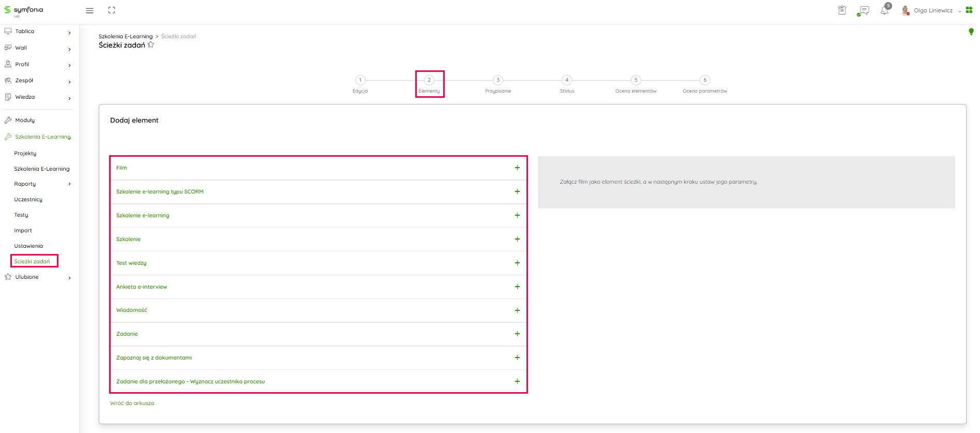Click Wróć do arkusza link
The height and width of the screenshot is (433, 980).
(x=132, y=403)
